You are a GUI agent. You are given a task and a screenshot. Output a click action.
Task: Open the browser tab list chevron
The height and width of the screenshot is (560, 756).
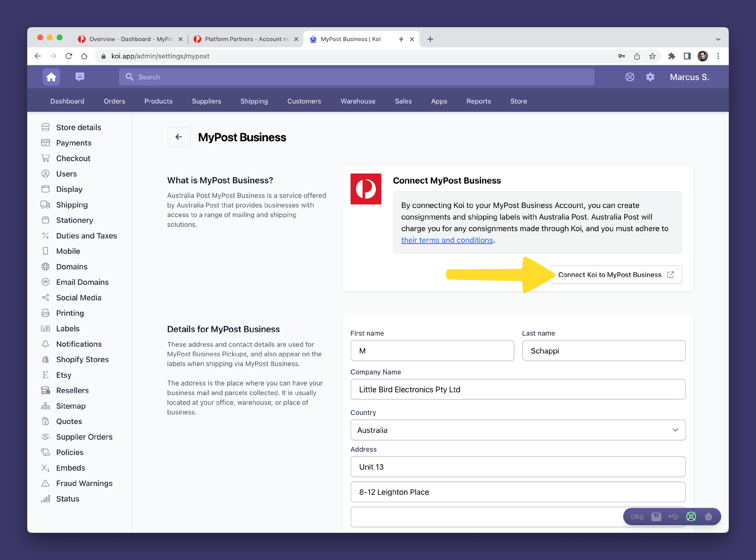[718, 39]
